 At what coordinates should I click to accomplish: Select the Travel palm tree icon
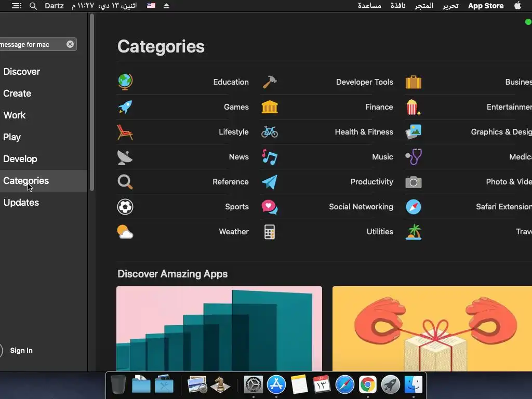[x=414, y=232]
